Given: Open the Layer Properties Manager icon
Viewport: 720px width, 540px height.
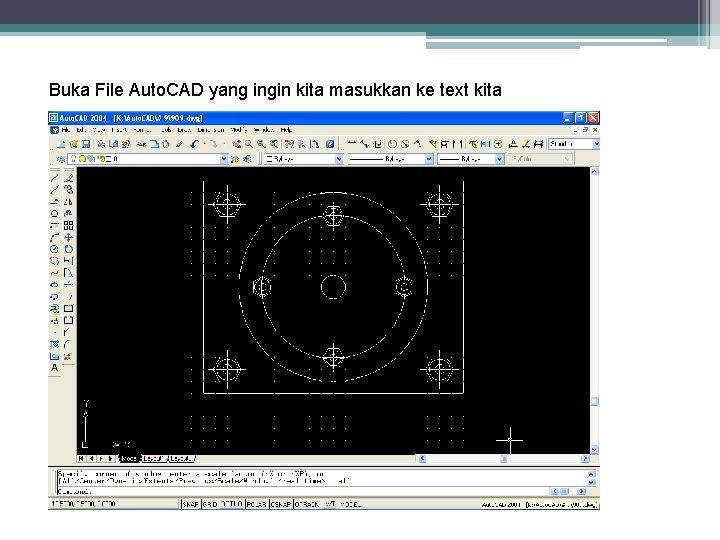Looking at the screenshot, I should point(60,159).
